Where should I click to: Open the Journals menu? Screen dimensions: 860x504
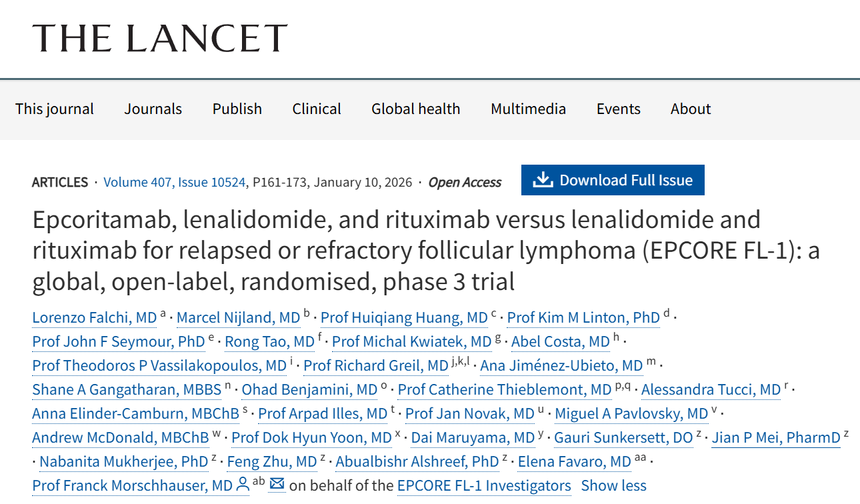pyautogui.click(x=153, y=109)
